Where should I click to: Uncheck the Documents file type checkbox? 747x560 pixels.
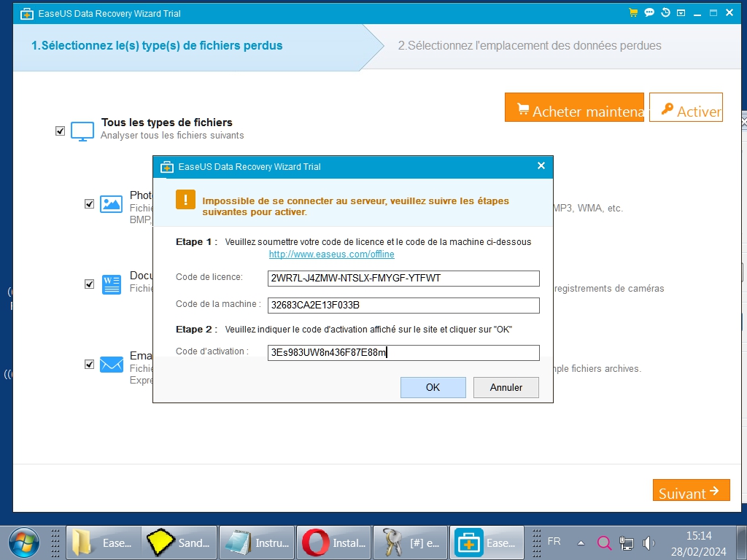point(89,284)
